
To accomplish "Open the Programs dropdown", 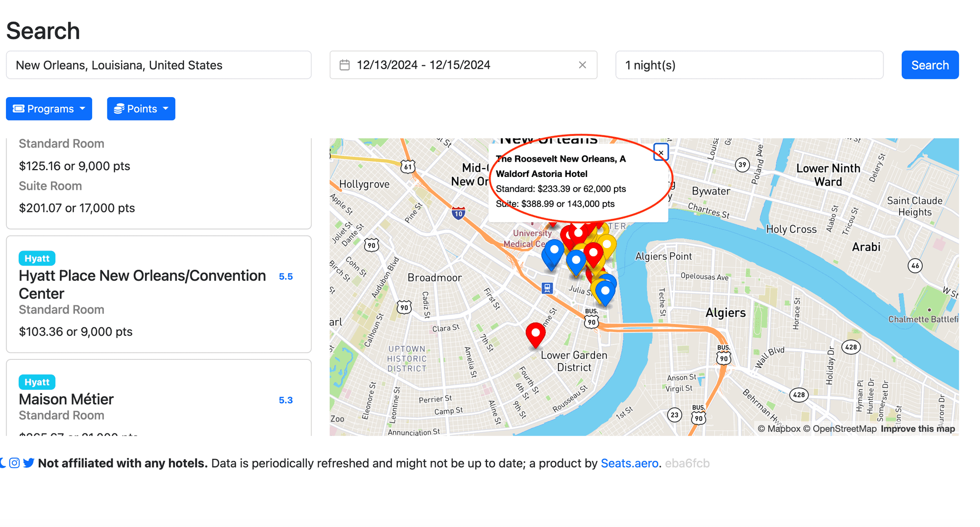I will (49, 108).
